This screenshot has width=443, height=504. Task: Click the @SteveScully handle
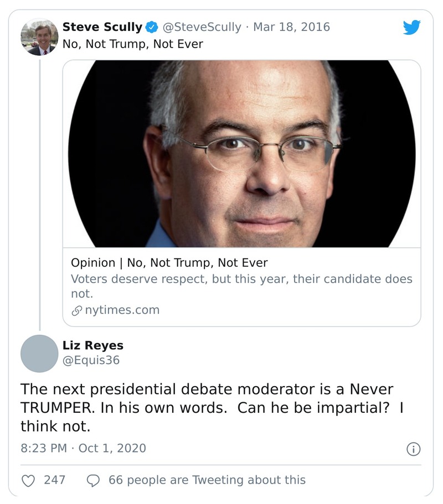202,27
